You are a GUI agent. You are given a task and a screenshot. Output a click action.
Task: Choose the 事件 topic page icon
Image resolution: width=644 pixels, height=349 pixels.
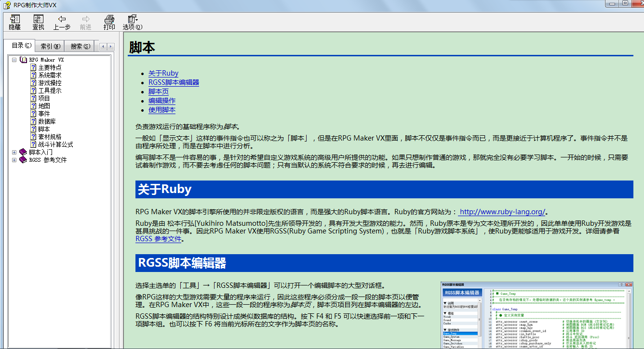click(33, 114)
